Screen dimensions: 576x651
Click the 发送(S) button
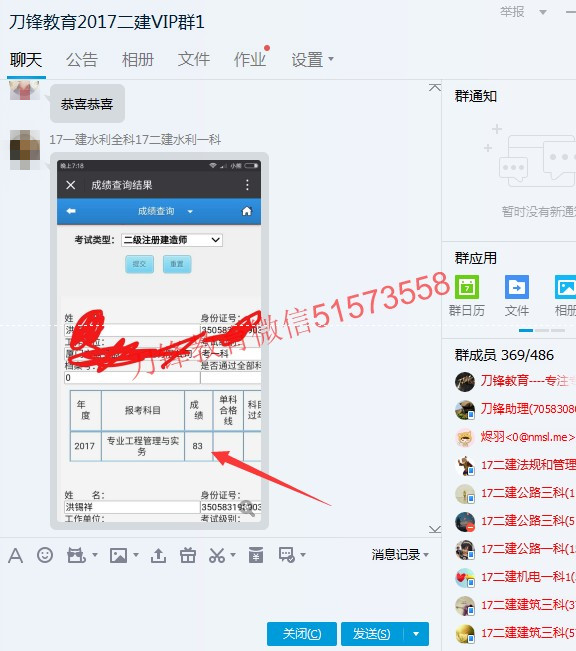click(372, 634)
